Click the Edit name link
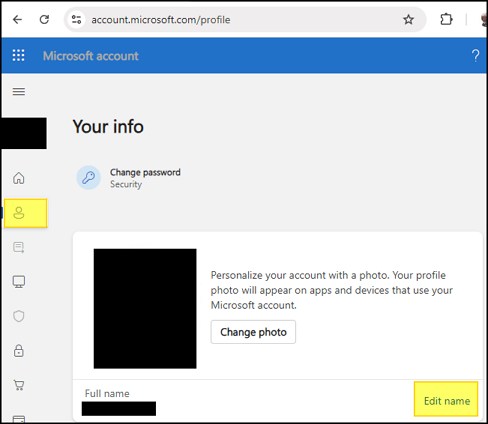Viewport: 488px width, 424px height. [447, 401]
